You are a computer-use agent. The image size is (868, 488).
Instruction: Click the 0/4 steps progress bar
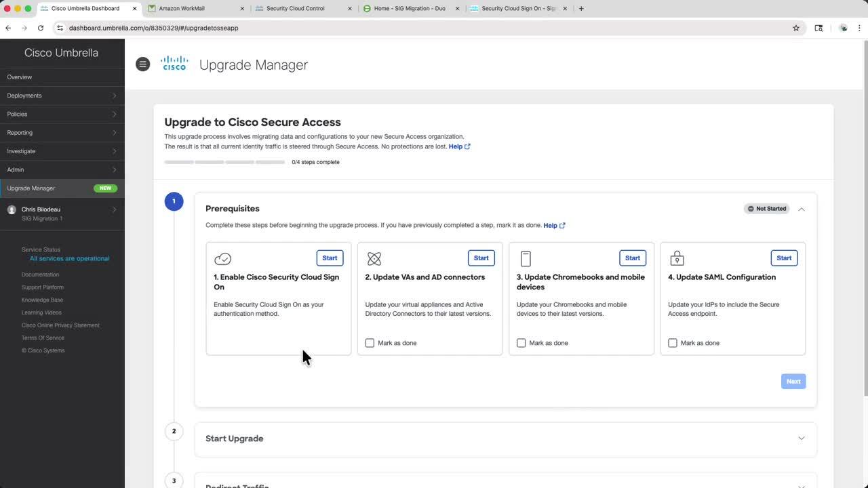tap(224, 162)
